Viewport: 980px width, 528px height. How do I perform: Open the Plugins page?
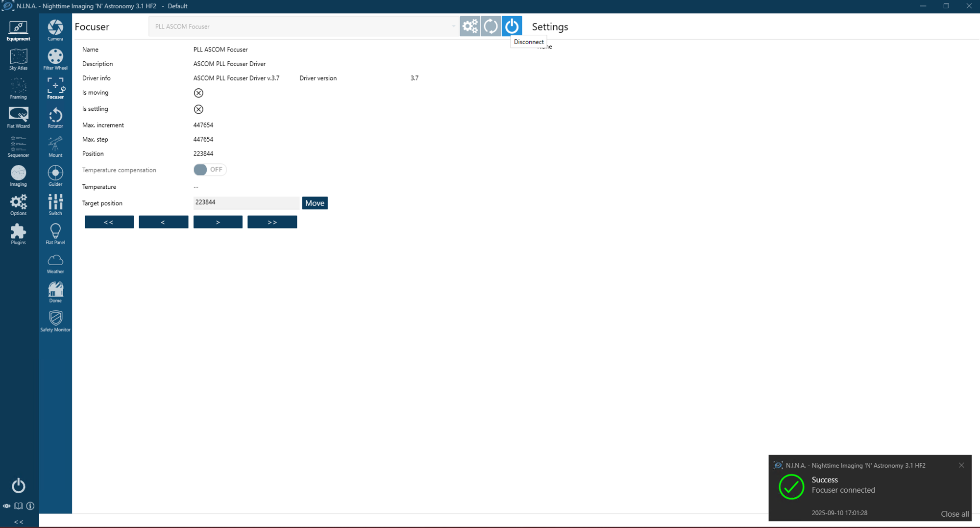19,234
